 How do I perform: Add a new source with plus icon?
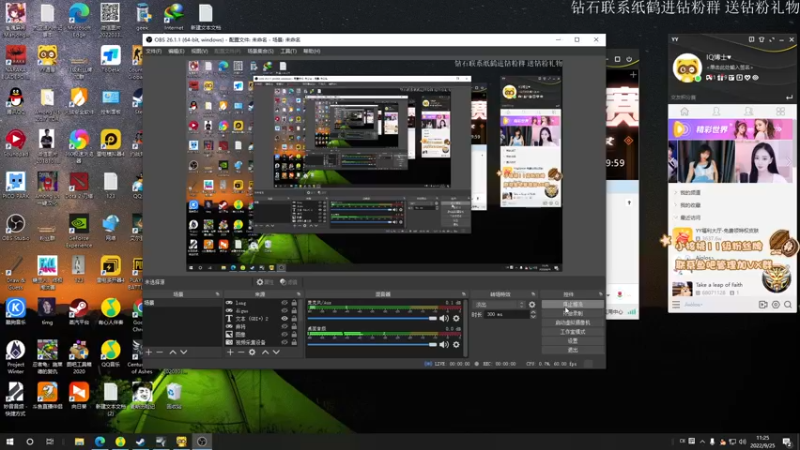230,352
